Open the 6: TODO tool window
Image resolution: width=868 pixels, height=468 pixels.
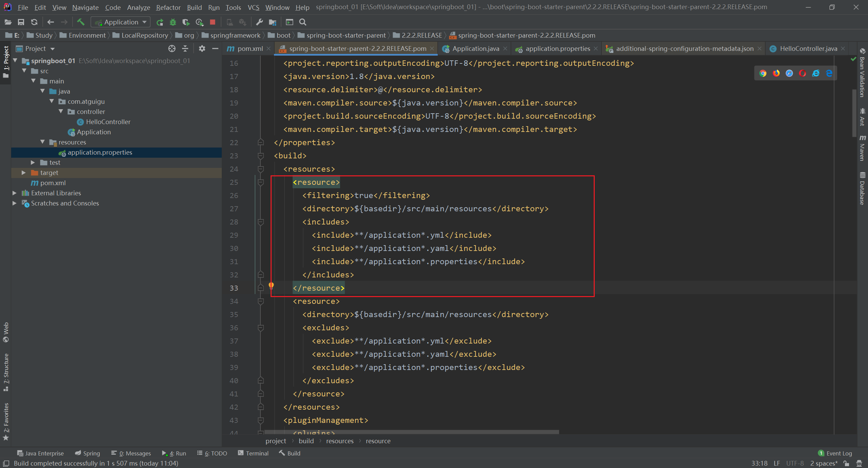pos(212,453)
